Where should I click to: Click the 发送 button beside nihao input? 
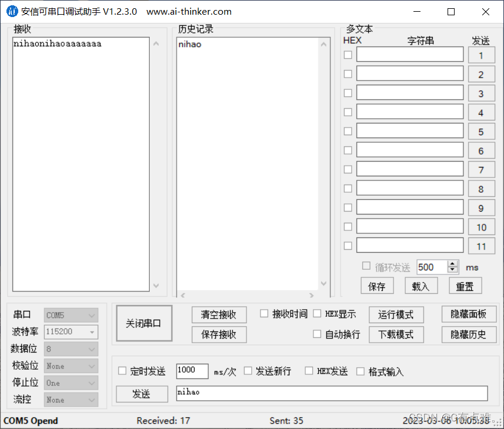(x=142, y=394)
